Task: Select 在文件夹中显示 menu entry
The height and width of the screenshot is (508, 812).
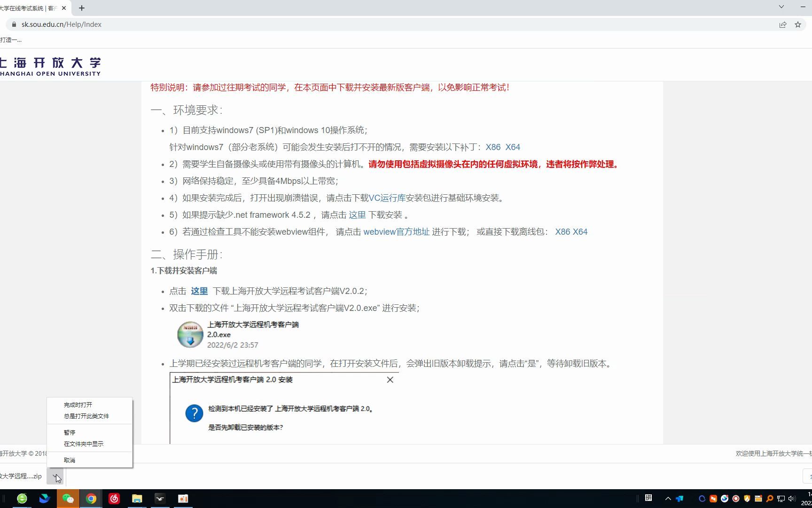Action: click(89, 444)
